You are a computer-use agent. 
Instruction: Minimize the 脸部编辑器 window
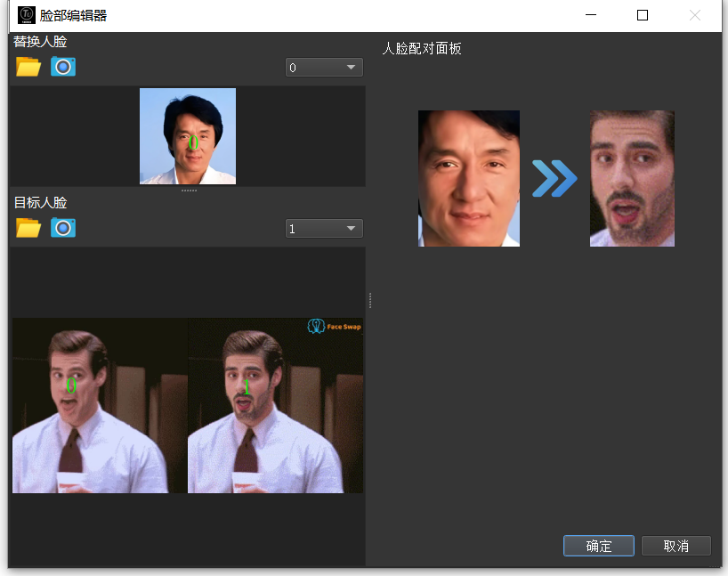tap(590, 15)
